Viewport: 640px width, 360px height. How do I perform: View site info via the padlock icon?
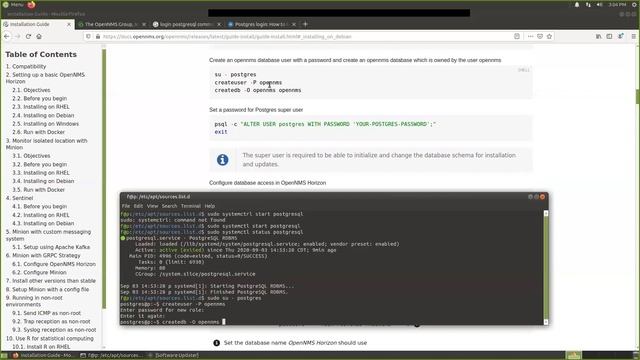(98, 36)
